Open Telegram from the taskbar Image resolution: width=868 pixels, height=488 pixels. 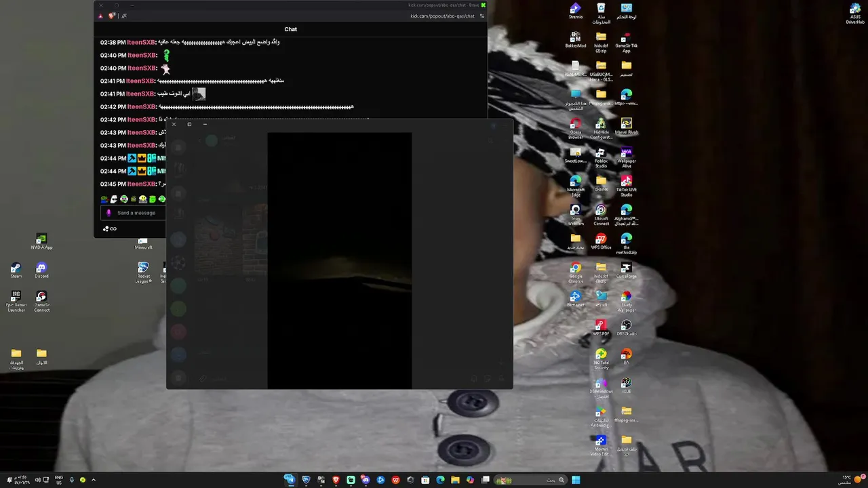point(290,480)
